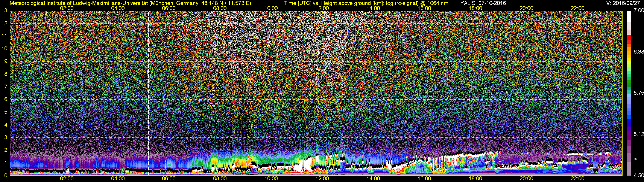Viewport: 644px width, 182px height.
Task: Click the 18:00 label on the top time axis
Action: (475, 8)
